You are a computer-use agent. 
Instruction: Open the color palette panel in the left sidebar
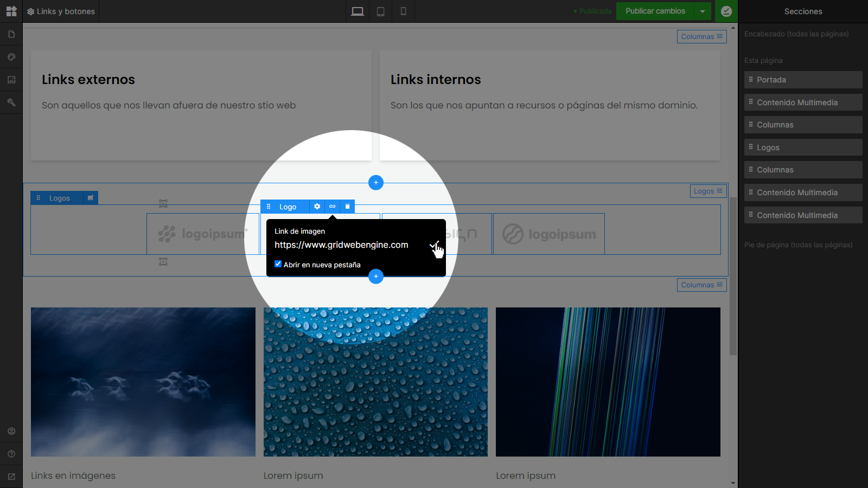(11, 57)
